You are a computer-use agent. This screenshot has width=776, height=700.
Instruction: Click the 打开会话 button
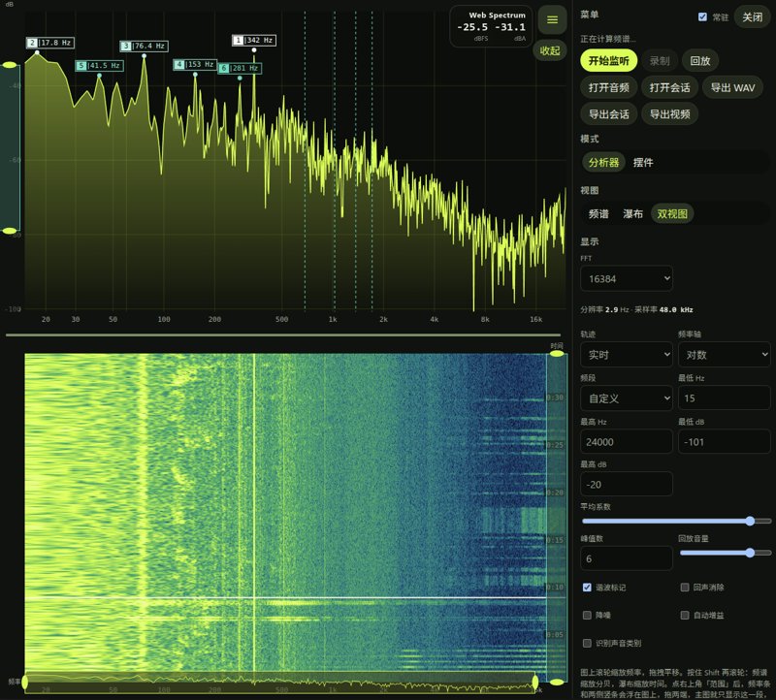669,87
